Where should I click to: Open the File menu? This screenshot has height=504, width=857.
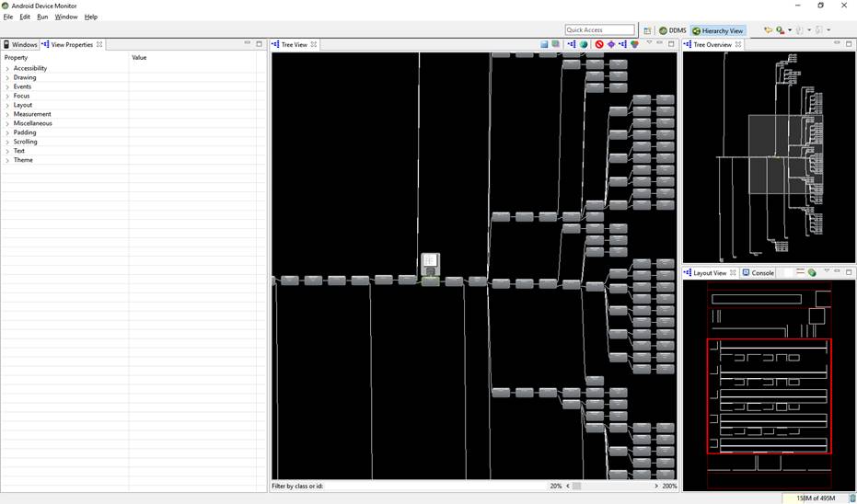click(x=8, y=17)
